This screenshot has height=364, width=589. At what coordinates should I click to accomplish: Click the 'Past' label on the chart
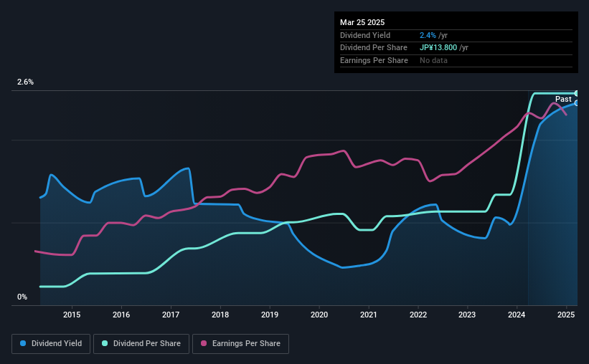tap(563, 99)
